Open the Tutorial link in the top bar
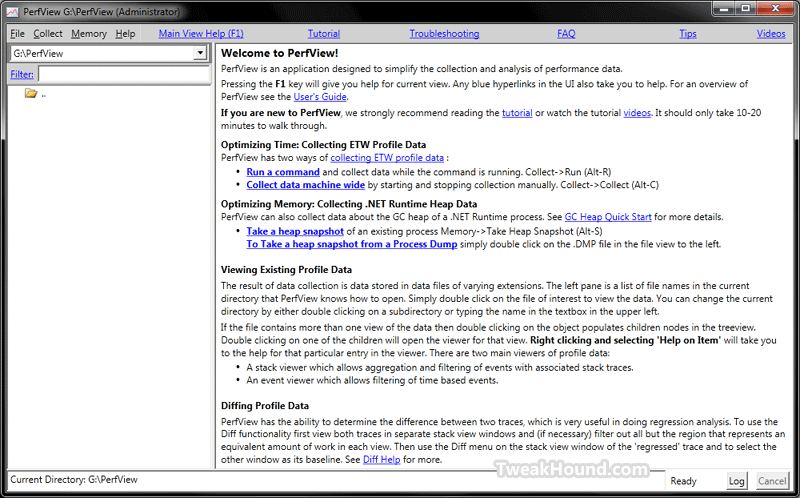The image size is (800, 498). click(323, 34)
